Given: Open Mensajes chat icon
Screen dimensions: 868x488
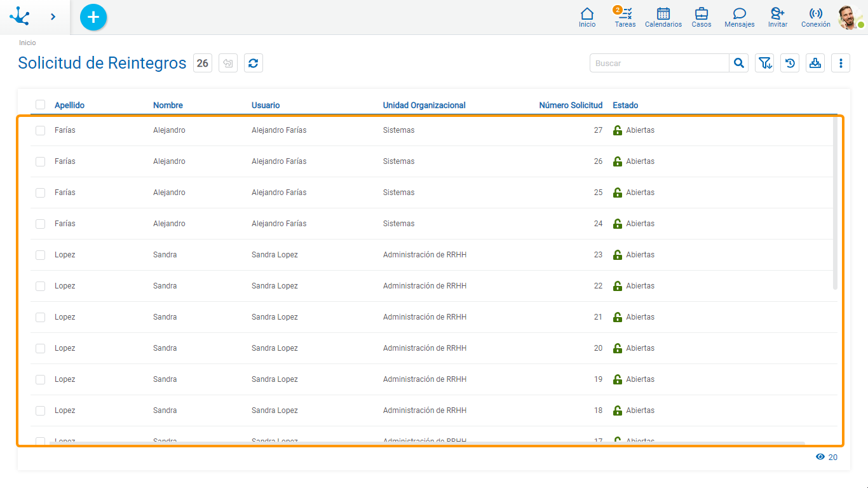Looking at the screenshot, I should (x=740, y=17).
